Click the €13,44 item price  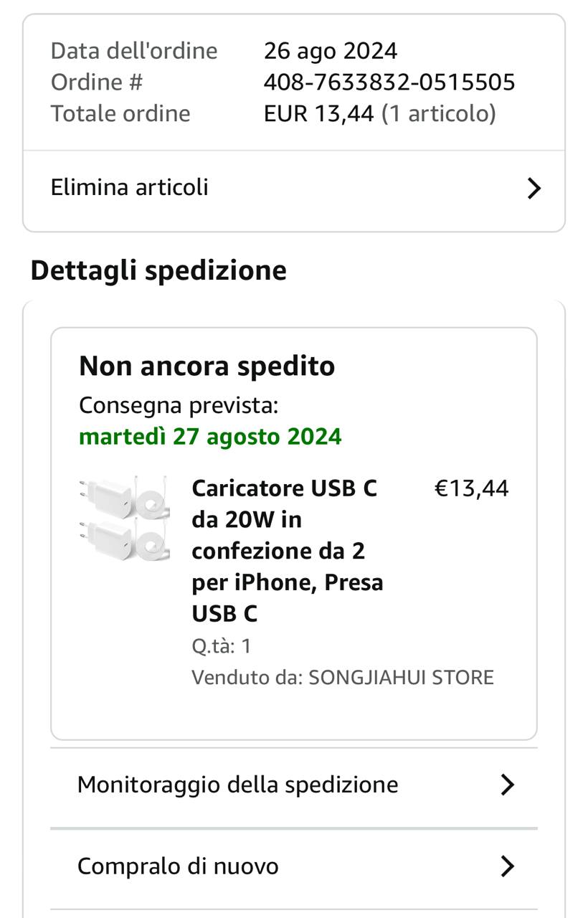(x=472, y=488)
